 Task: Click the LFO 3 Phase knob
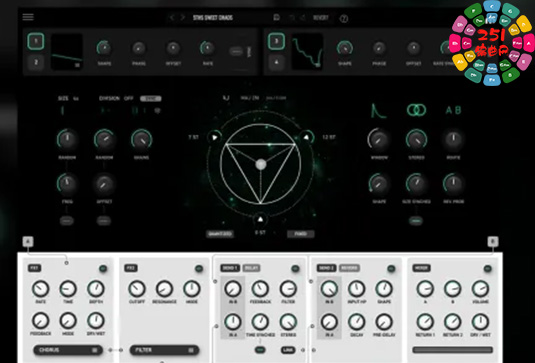(x=379, y=48)
